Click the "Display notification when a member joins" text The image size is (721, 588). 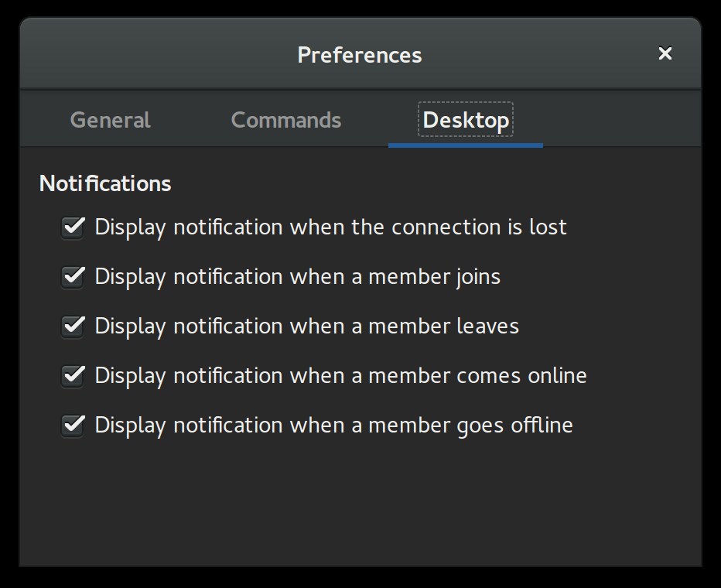click(298, 277)
